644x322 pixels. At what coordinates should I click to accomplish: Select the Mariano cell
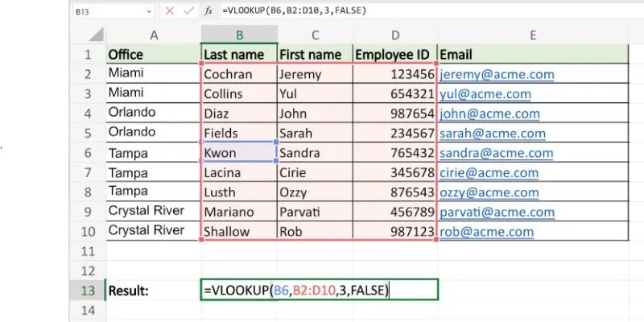[239, 212]
